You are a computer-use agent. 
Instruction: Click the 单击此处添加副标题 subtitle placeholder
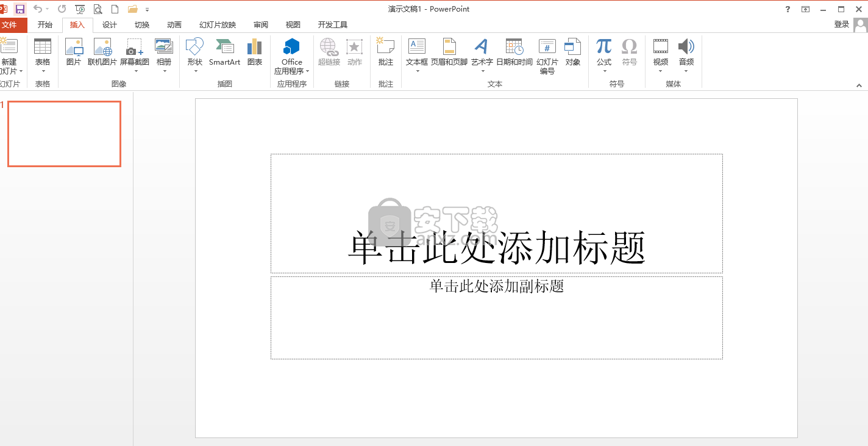[497, 318]
